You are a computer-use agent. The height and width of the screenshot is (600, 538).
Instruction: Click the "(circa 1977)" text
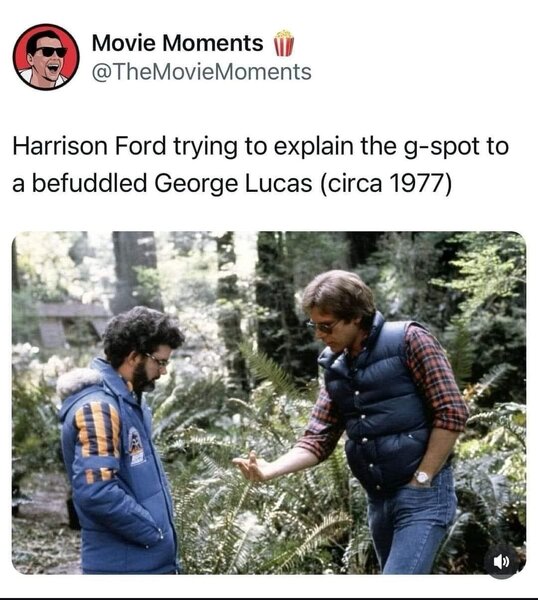point(385,184)
